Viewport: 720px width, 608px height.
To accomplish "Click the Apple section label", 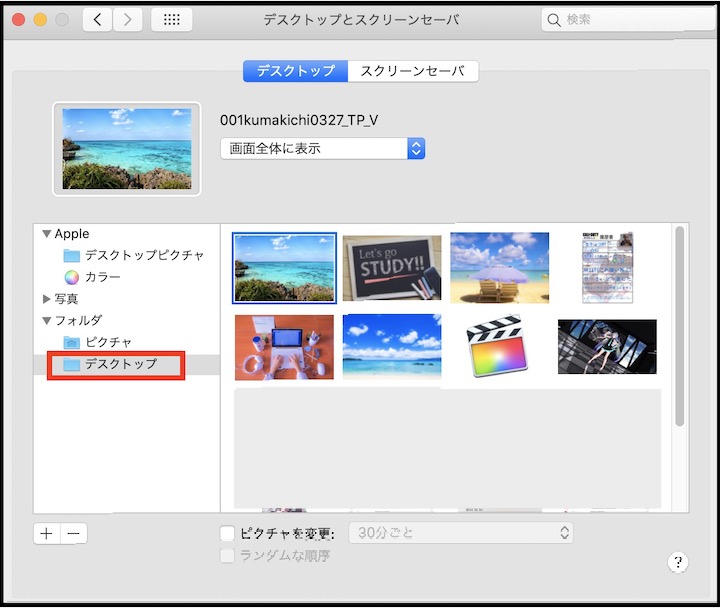I will (x=72, y=234).
